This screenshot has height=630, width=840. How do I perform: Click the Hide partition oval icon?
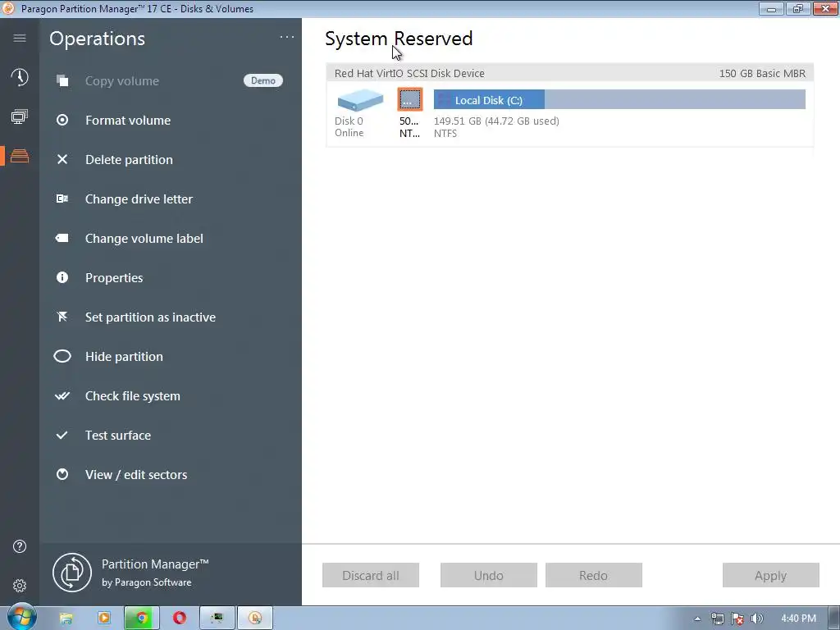[62, 356]
